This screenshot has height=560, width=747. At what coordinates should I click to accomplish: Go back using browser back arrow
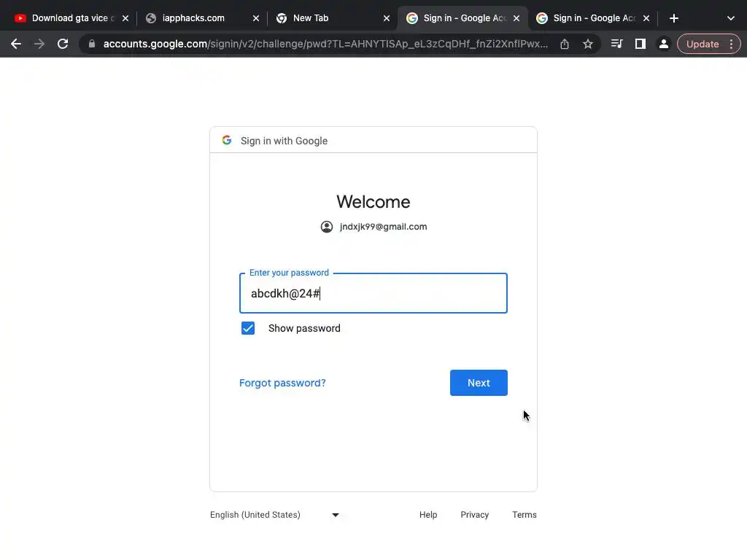point(16,44)
